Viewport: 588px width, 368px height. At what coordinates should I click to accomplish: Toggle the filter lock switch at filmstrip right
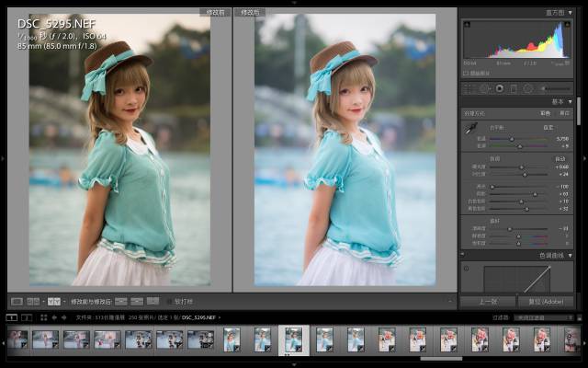tap(580, 317)
